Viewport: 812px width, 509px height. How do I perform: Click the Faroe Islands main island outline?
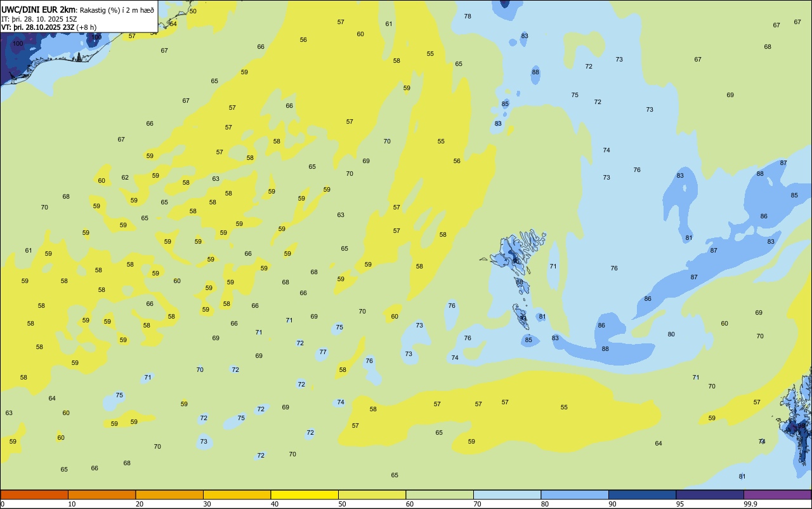tap(513, 254)
